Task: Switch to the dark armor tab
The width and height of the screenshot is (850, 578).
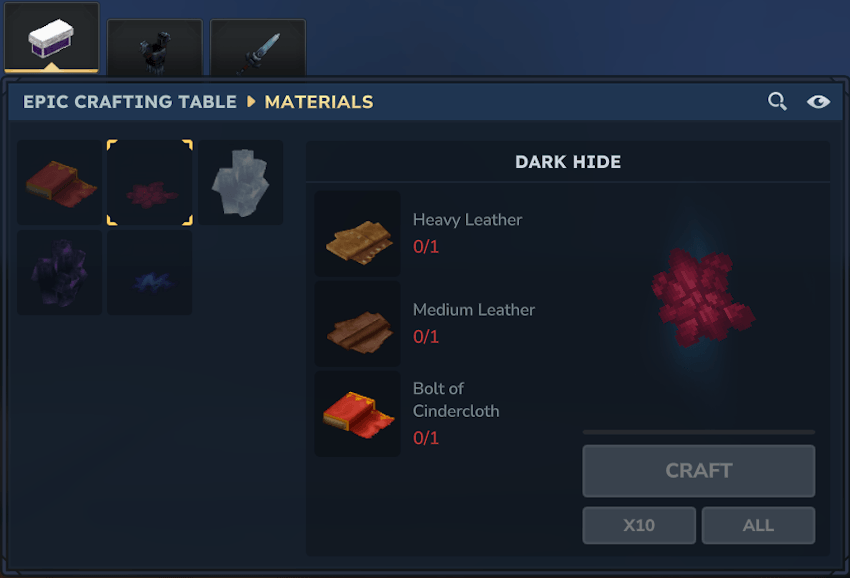Action: [x=154, y=48]
